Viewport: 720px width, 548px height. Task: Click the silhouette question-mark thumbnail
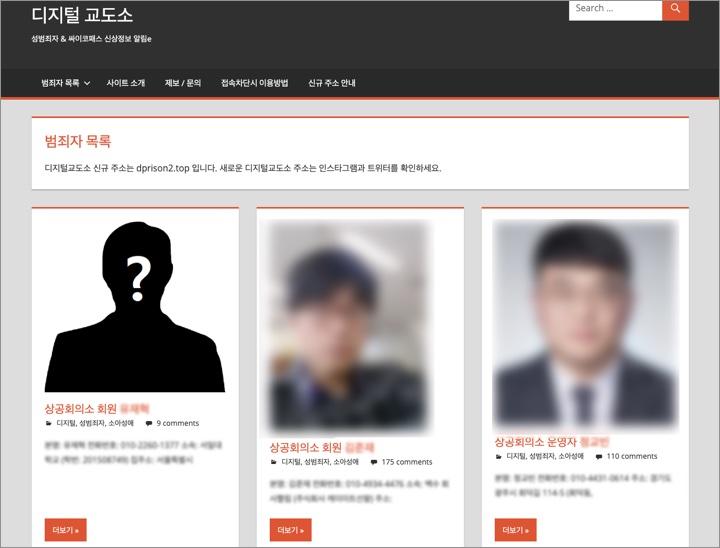pyautogui.click(x=135, y=306)
